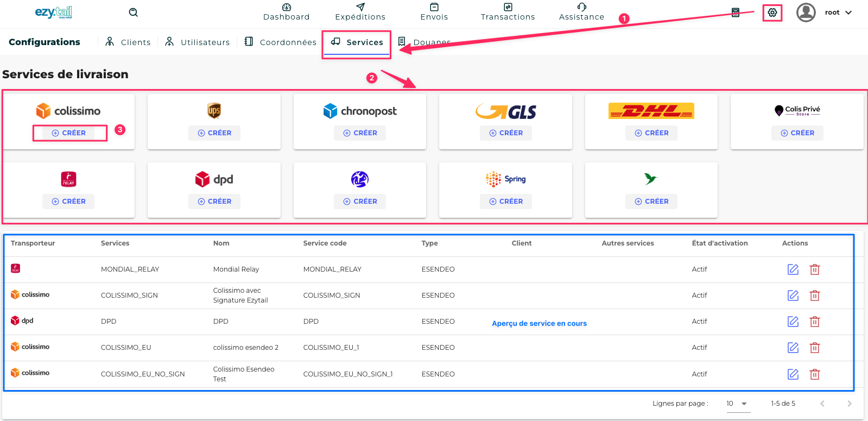Click the dpd card logo
Viewport: 868px width, 421px height.
214,179
